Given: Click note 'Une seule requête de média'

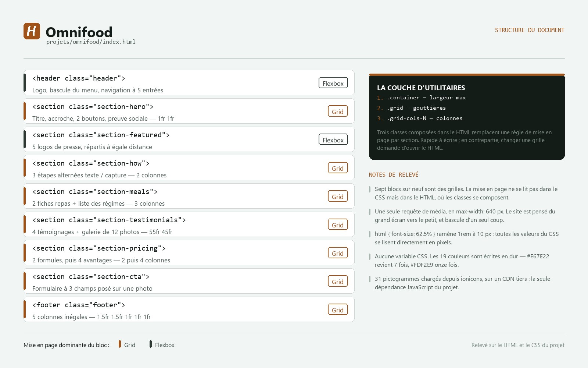Looking at the screenshot, I should click(465, 216).
